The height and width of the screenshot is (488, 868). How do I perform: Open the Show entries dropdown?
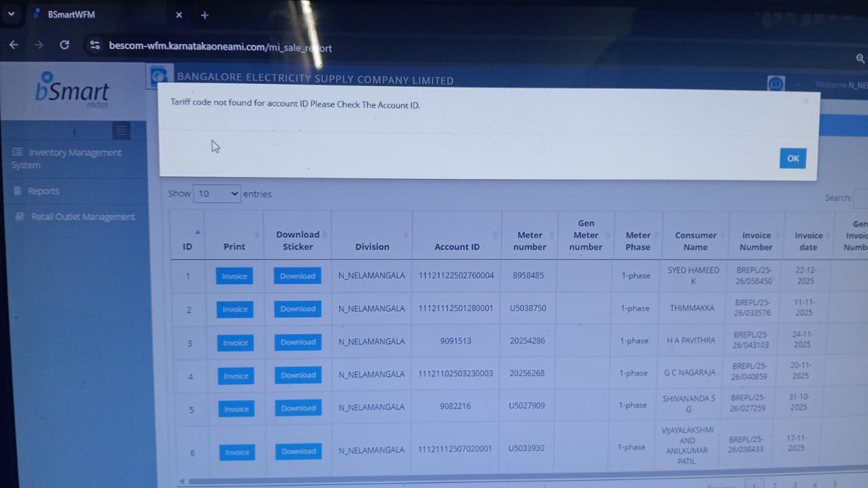tap(217, 194)
